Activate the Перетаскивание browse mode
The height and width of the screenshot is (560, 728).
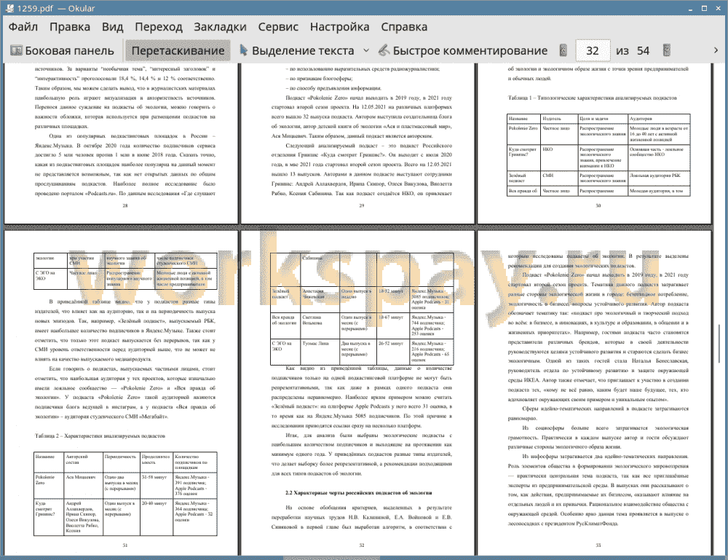(178, 51)
